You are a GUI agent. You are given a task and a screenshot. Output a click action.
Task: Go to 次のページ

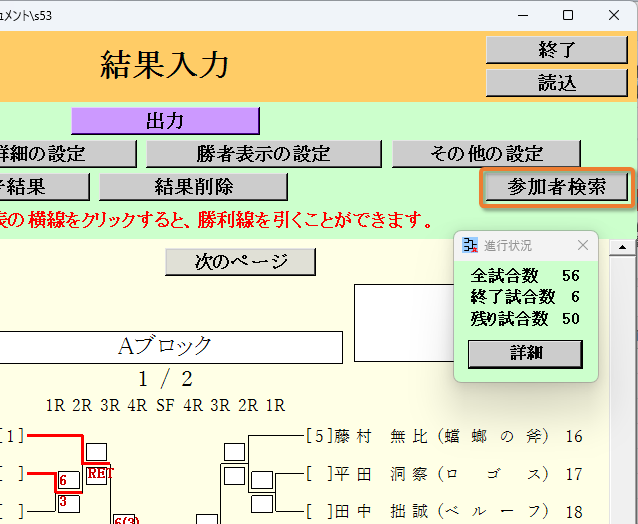pyautogui.click(x=240, y=262)
